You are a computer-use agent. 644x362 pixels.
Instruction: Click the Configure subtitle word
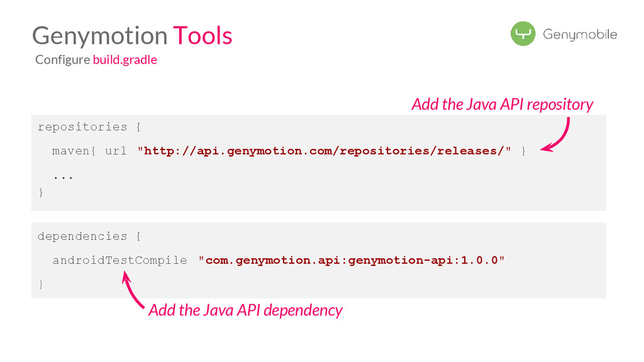pos(62,60)
